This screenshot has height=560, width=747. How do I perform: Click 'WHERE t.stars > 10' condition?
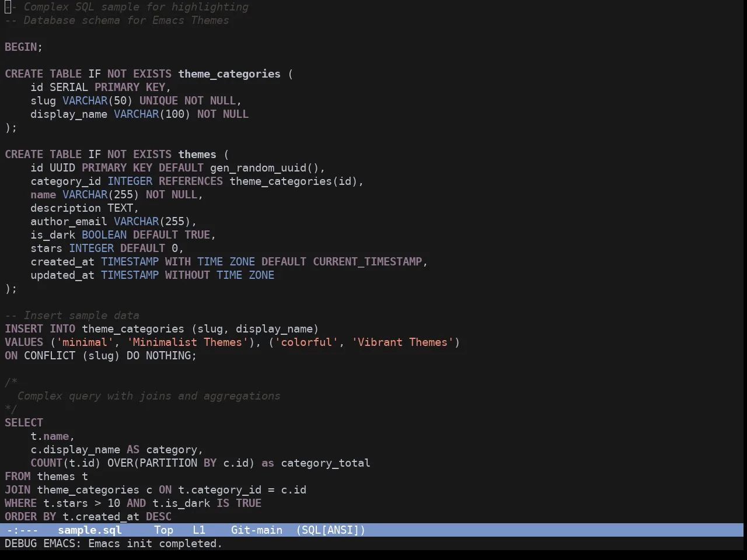(62, 503)
